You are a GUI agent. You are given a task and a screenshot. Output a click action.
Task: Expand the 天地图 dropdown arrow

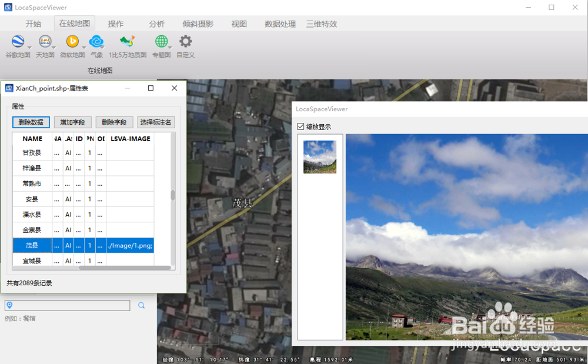[54, 48]
